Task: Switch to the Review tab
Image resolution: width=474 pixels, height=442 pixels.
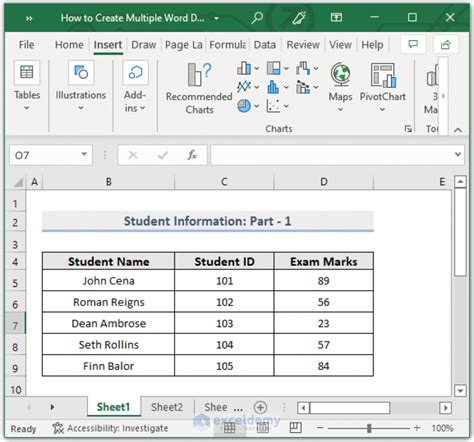Action: click(x=303, y=45)
